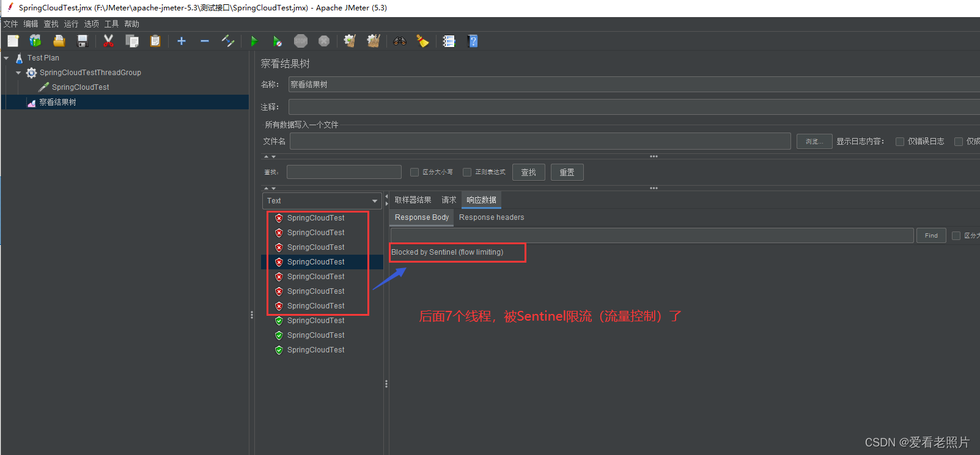
Task: Click the Copy icon in toolbar
Action: coord(132,41)
